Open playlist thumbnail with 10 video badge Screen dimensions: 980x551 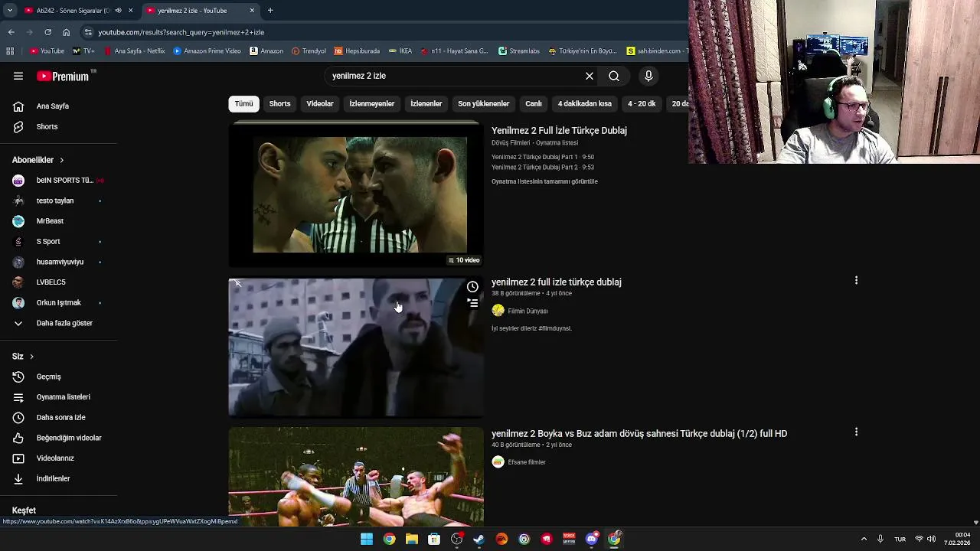click(356, 194)
